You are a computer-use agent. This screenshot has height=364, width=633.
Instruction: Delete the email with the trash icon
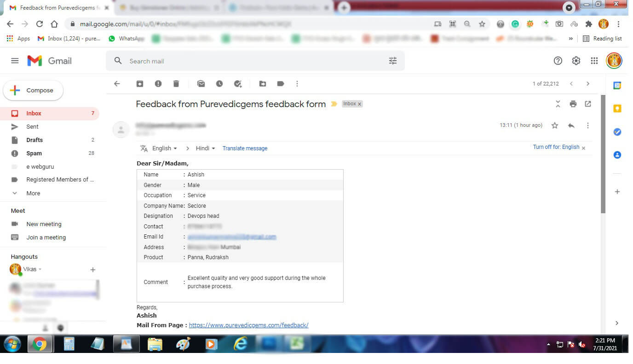coord(176,84)
